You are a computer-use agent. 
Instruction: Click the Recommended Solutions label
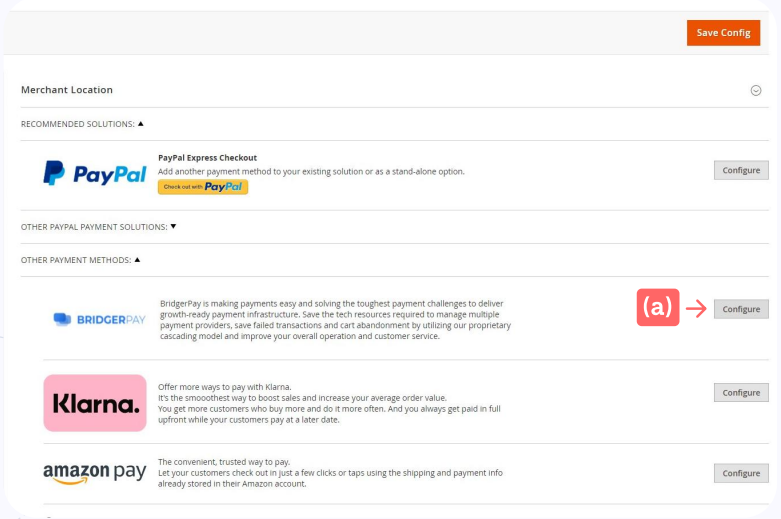pos(78,124)
